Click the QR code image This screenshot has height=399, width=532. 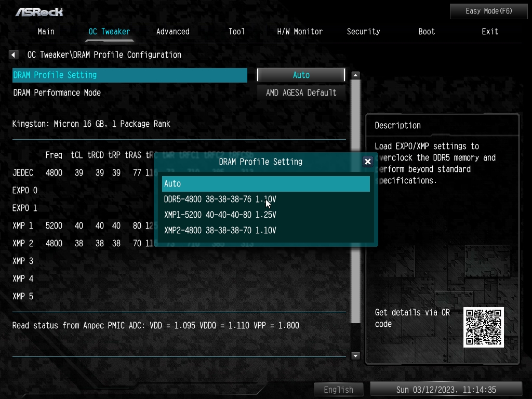pos(484,327)
